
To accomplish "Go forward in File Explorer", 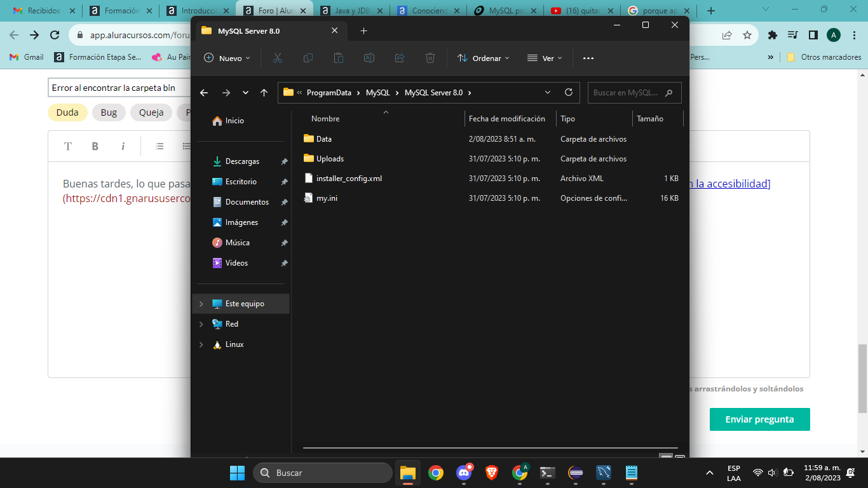I will tap(226, 93).
